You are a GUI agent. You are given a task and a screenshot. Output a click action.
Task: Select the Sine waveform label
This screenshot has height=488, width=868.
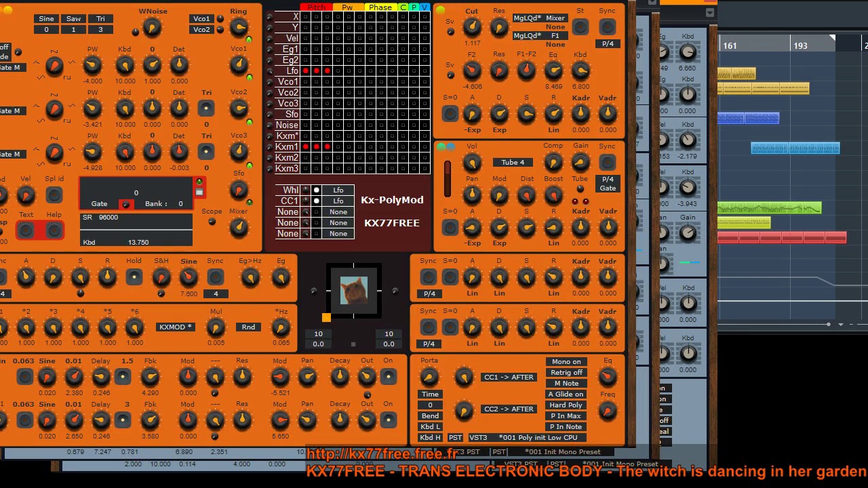(x=46, y=19)
